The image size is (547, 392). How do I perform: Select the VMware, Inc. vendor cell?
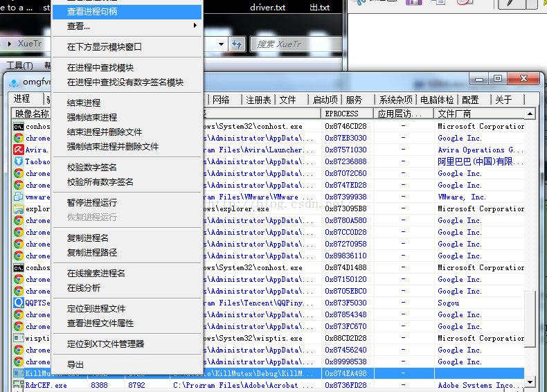(x=479, y=197)
